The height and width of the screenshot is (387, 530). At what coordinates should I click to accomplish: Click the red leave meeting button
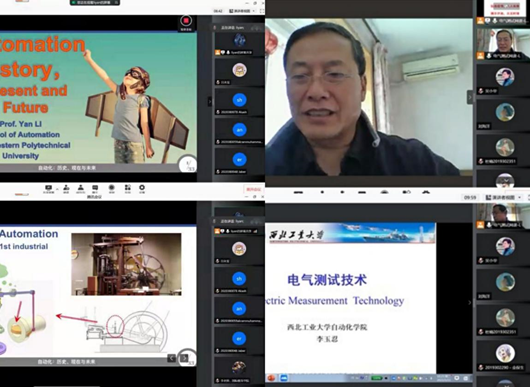tap(253, 190)
